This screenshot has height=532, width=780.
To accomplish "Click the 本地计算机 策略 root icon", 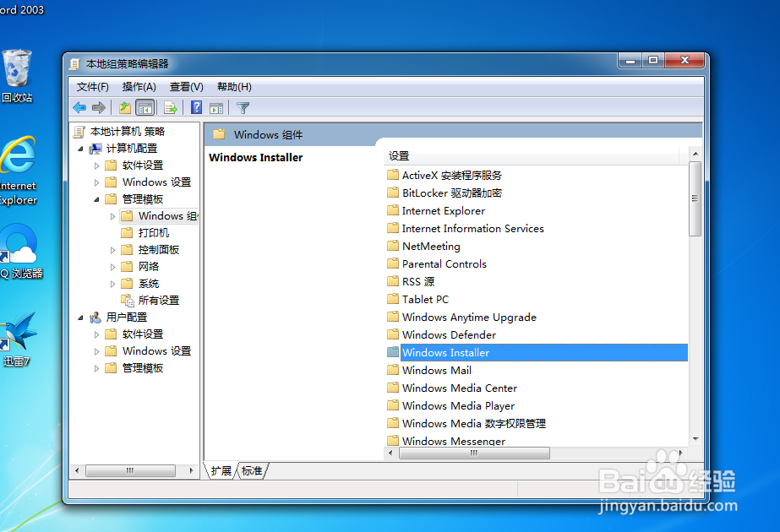I will click(79, 132).
